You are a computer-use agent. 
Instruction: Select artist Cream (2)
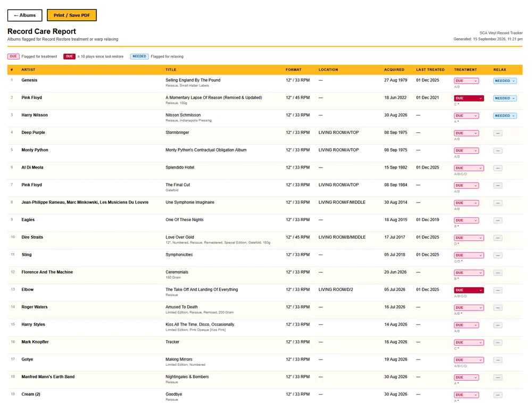tap(30, 394)
